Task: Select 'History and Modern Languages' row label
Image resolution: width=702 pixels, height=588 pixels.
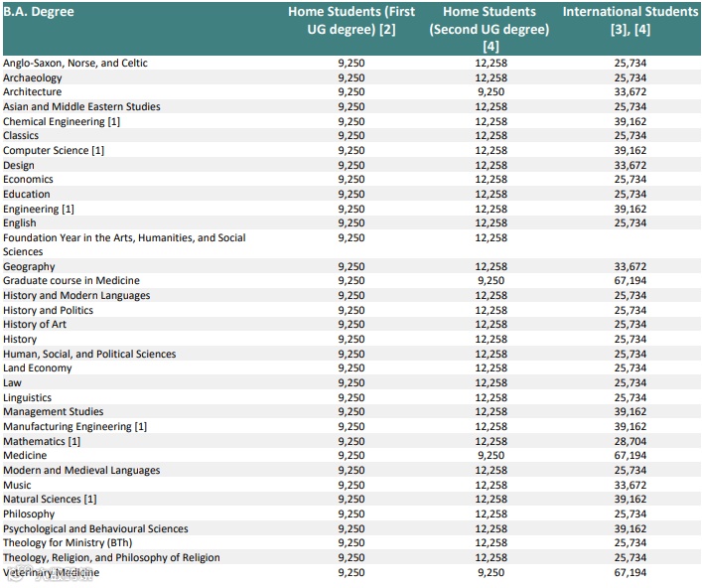Action: click(x=76, y=296)
